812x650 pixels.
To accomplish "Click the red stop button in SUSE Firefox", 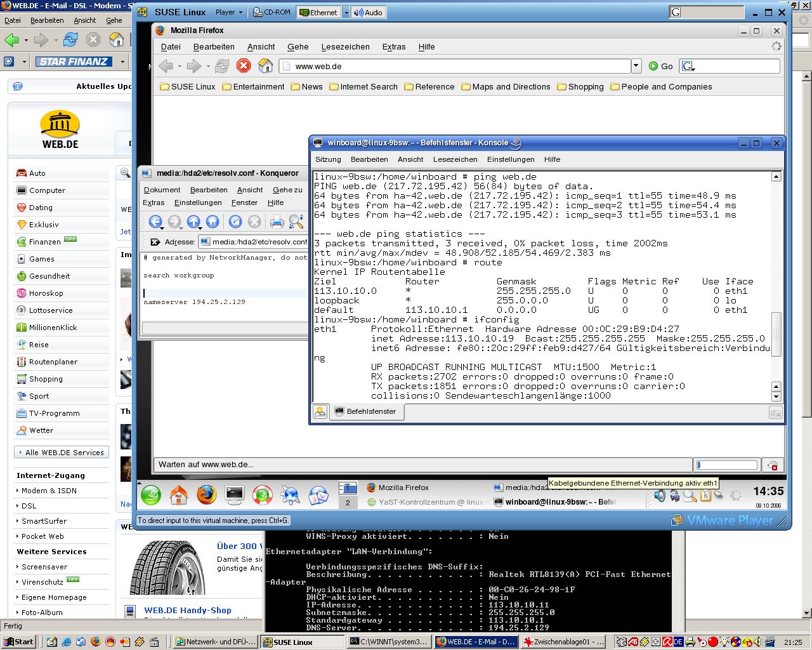I will (244, 65).
